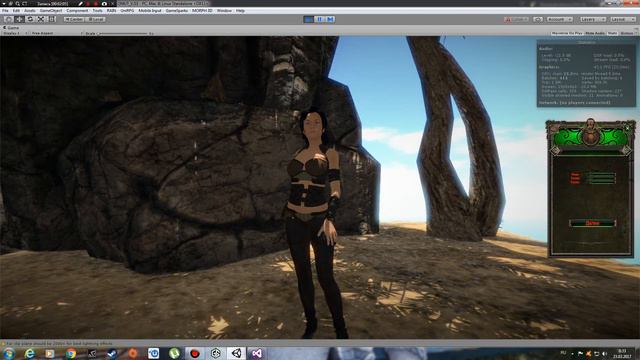The width and height of the screenshot is (640, 360).
Task: Click the lower green stat bar
Action: coord(602,181)
